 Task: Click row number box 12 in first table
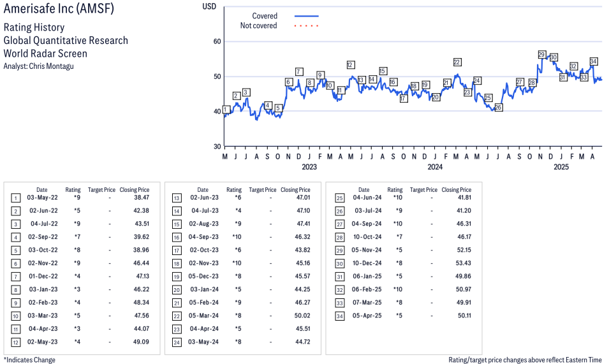[x=15, y=343]
